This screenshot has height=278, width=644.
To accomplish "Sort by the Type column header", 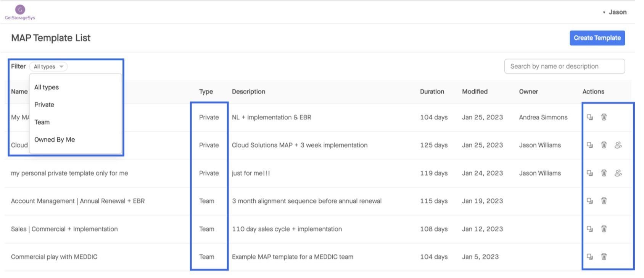I will point(206,92).
